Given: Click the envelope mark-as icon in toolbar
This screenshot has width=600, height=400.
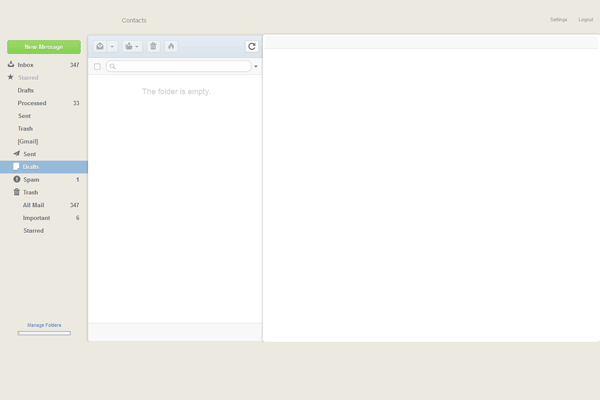Looking at the screenshot, I should 100,46.
